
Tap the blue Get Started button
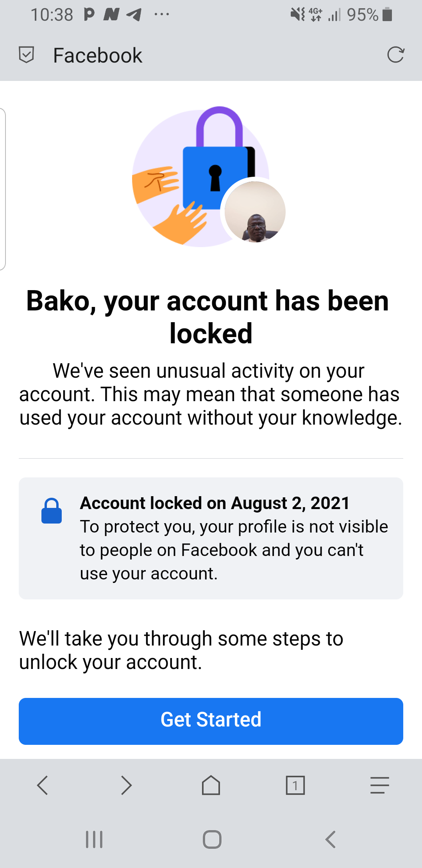click(211, 721)
